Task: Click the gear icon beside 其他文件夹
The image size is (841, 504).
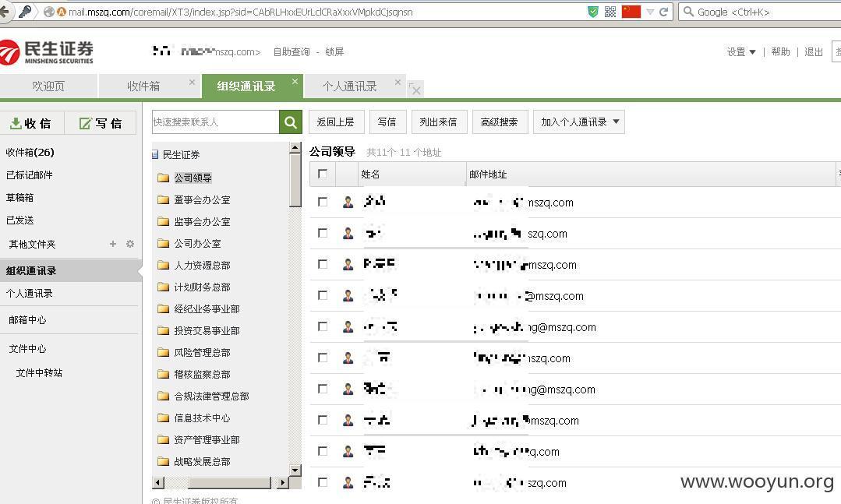Action: (x=130, y=244)
